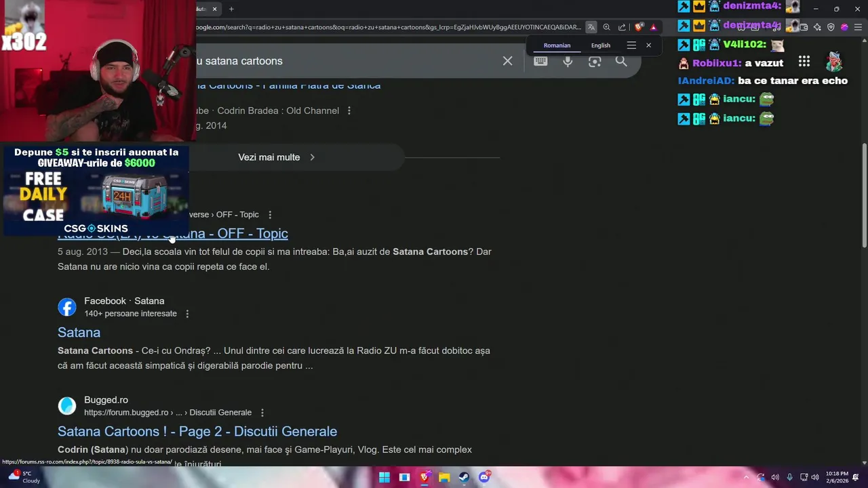
Task: Open Brave Shields lion icon
Action: click(x=639, y=27)
